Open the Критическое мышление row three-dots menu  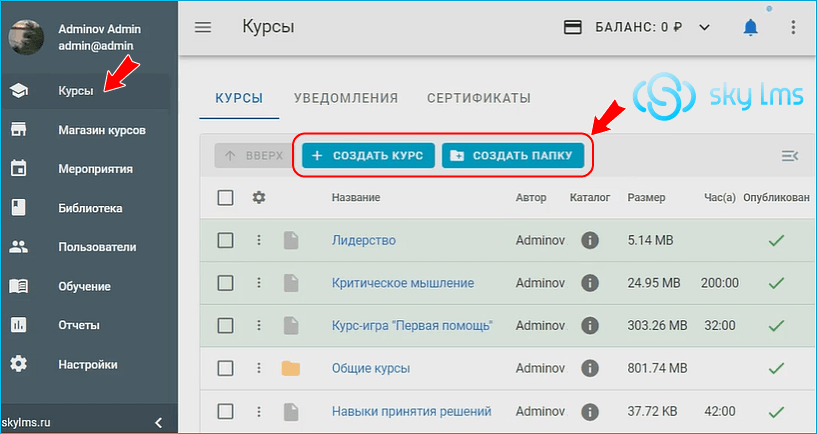[259, 283]
